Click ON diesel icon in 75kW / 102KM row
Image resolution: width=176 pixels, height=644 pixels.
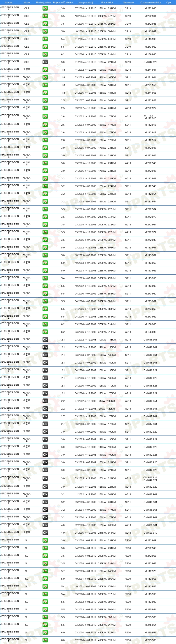pyautogui.click(x=45, y=401)
